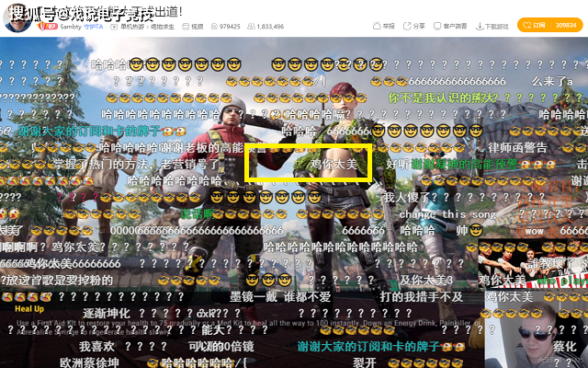Open the 视频 videos link
Image resolution: width=588 pixels, height=368 pixels.
tap(193, 27)
